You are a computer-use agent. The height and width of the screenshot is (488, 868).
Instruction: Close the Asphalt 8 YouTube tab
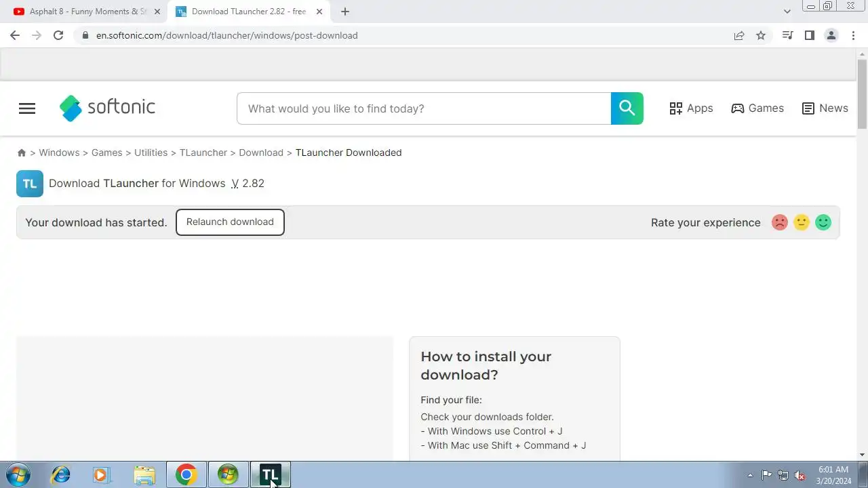[157, 12]
